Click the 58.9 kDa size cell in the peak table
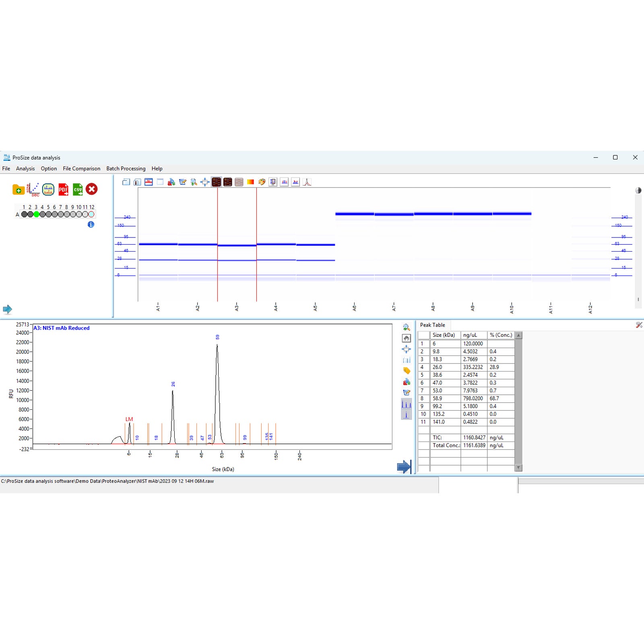644x644 pixels. [445, 398]
